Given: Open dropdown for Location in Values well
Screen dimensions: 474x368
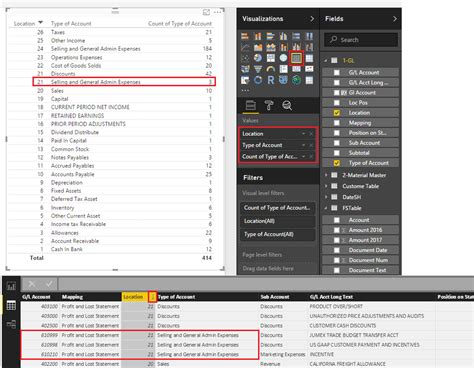Looking at the screenshot, I should (x=303, y=134).
